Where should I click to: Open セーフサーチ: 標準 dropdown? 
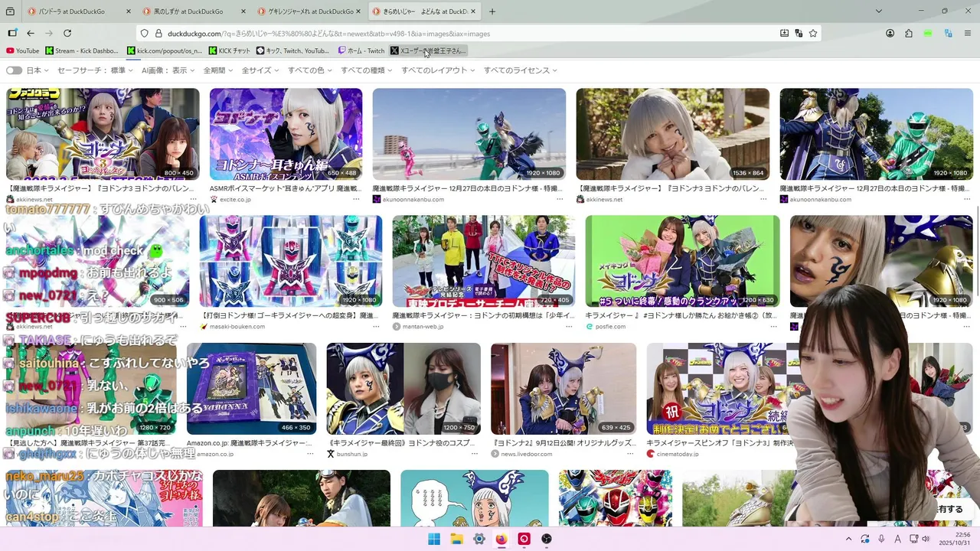tap(95, 70)
